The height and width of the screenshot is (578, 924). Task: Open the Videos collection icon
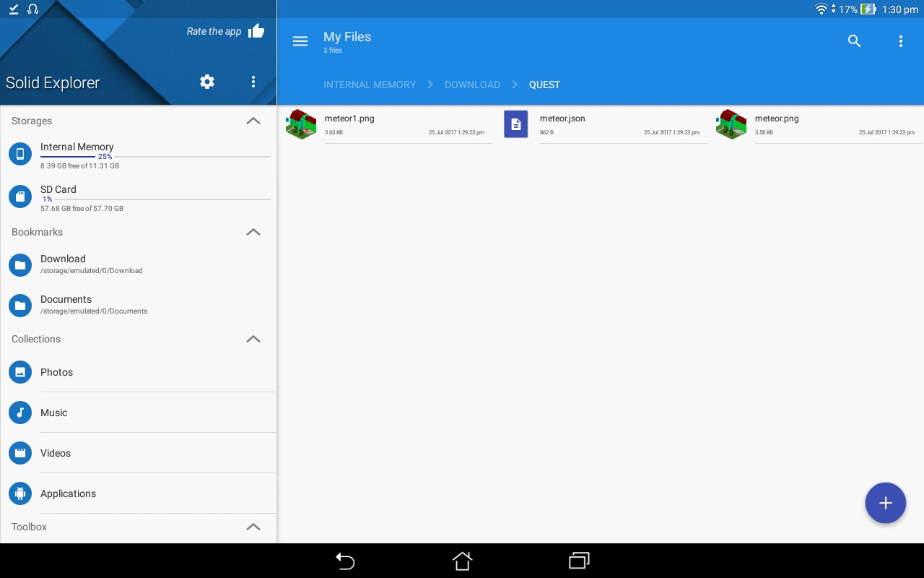click(x=20, y=453)
